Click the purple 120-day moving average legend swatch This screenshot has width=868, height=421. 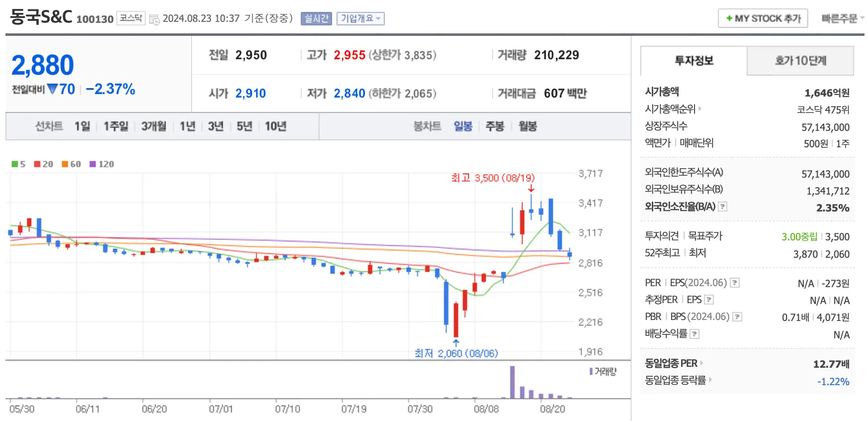(93, 164)
